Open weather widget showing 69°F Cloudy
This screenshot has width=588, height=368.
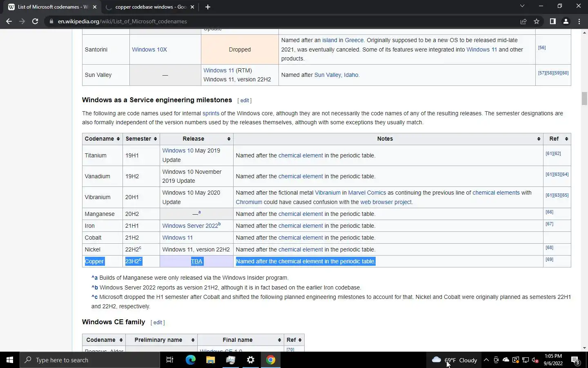tap(454, 360)
